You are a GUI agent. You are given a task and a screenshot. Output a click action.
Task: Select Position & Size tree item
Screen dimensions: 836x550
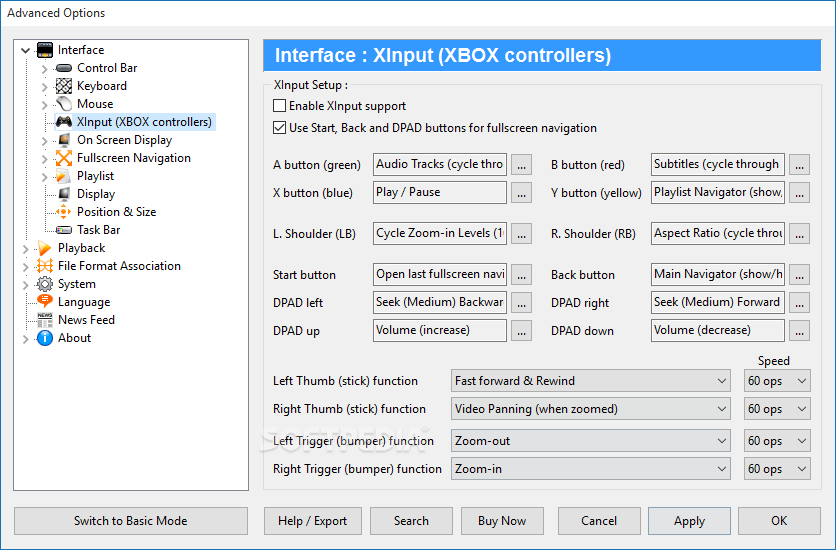coord(117,212)
